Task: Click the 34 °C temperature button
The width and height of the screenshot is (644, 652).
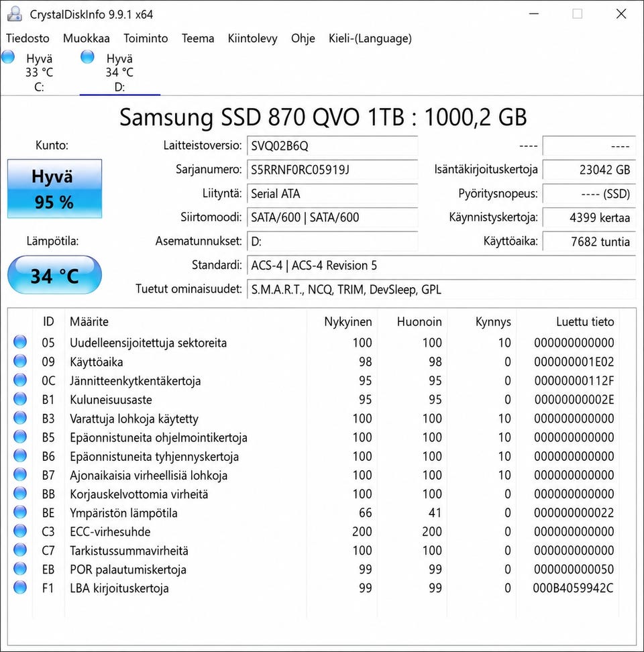Action: [x=54, y=275]
